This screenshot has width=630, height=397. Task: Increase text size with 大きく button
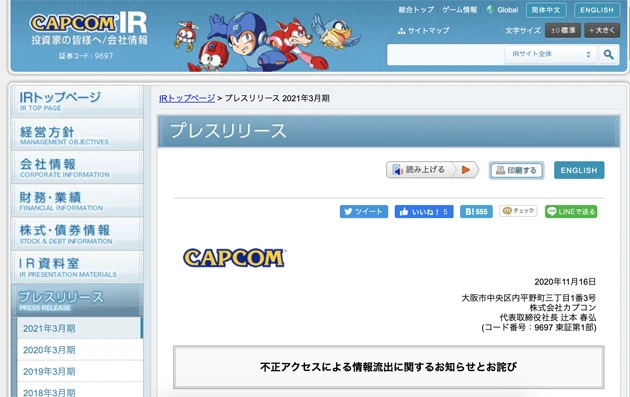601,30
